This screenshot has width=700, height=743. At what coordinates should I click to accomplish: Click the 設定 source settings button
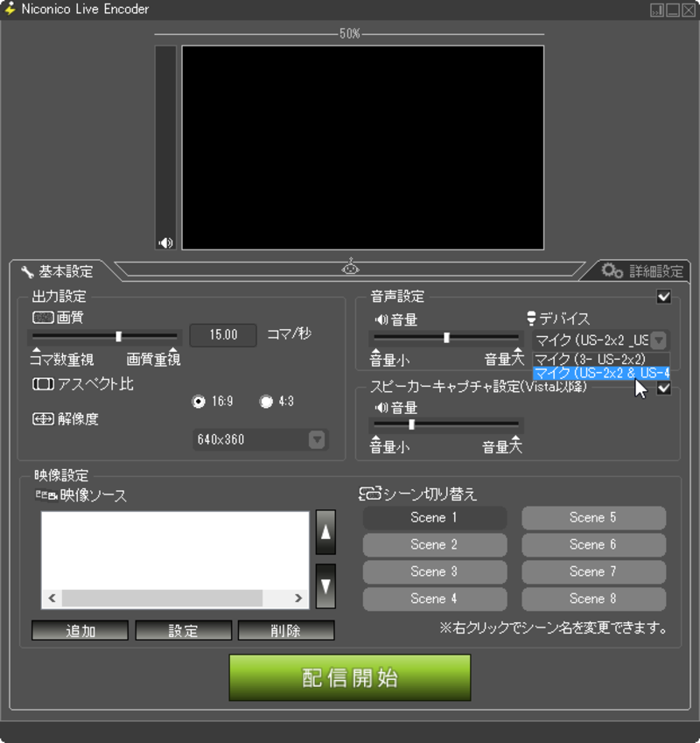tap(183, 631)
